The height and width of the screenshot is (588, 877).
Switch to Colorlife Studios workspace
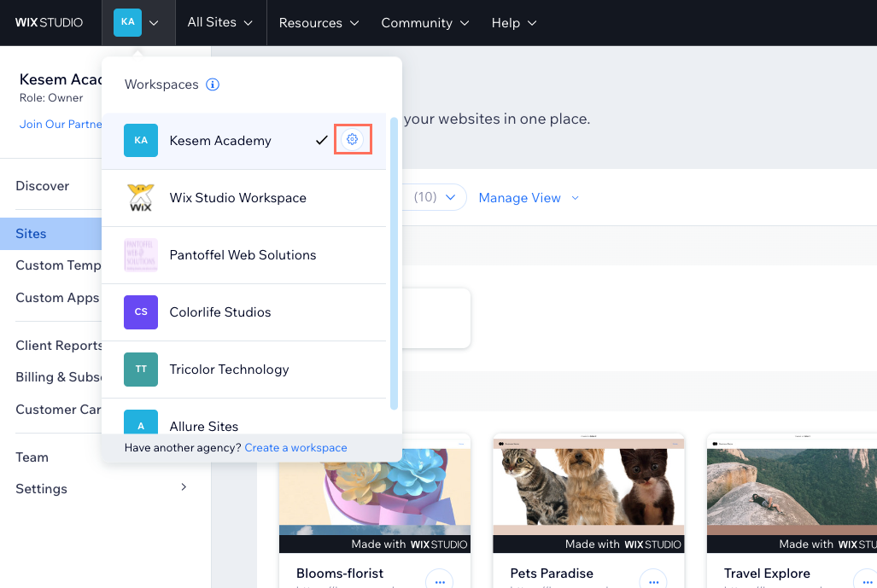[x=244, y=311]
